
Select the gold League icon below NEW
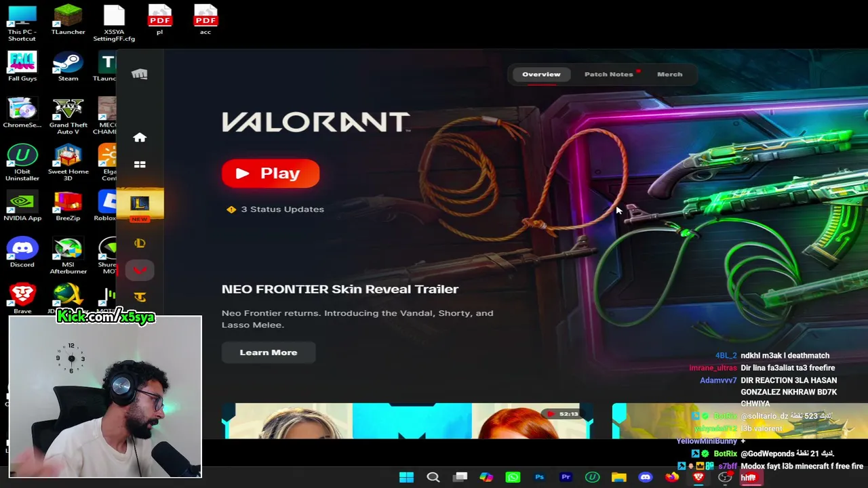point(140,243)
